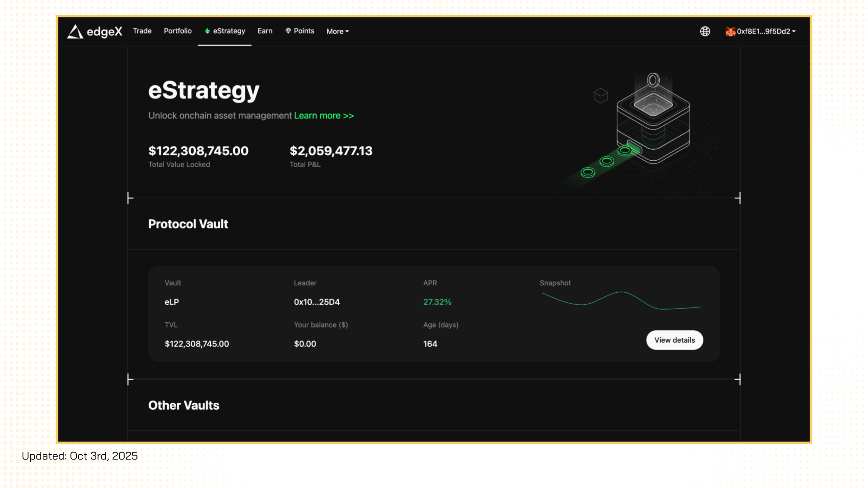Click leader address 0x10...25D4
This screenshot has height=488, width=868.
tap(317, 302)
